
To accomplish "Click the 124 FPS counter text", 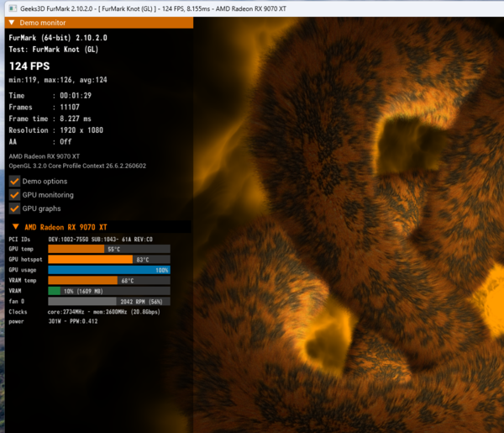I will pyautogui.click(x=29, y=66).
